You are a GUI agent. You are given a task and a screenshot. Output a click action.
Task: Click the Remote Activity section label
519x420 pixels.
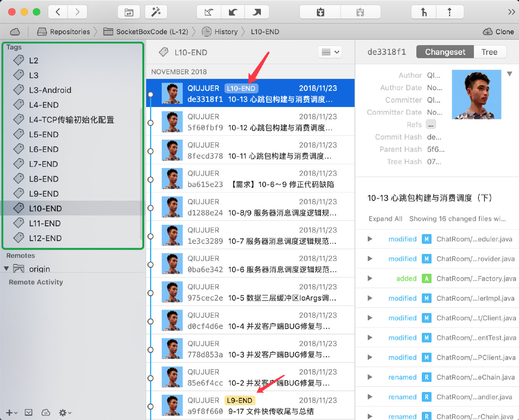(36, 282)
